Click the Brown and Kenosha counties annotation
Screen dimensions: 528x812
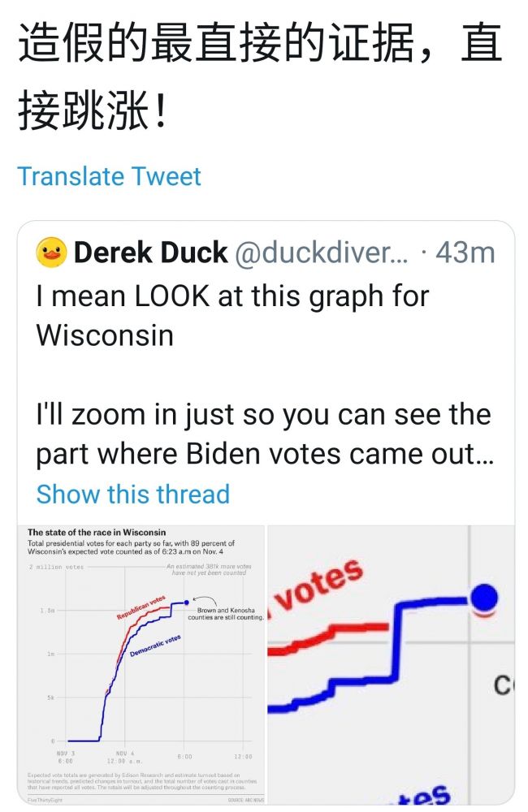pos(225,613)
